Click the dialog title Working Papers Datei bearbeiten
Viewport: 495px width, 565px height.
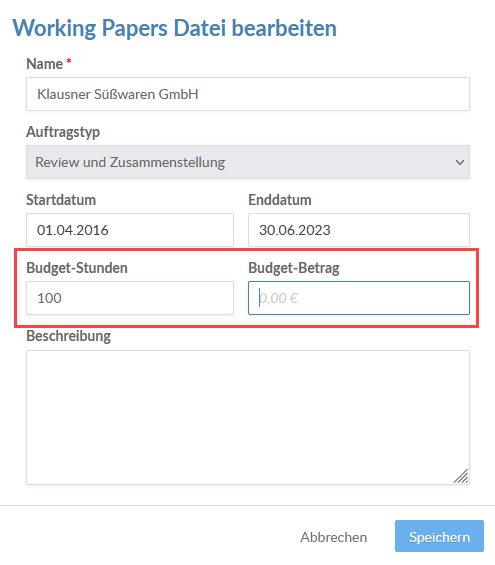(175, 28)
